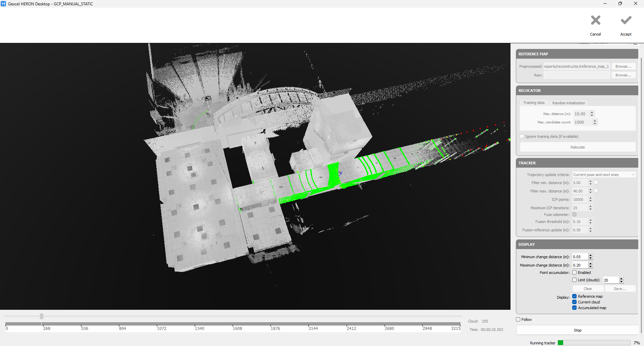644x346 pixels.
Task: Click the HERON app icon in title bar
Action: pos(3,4)
